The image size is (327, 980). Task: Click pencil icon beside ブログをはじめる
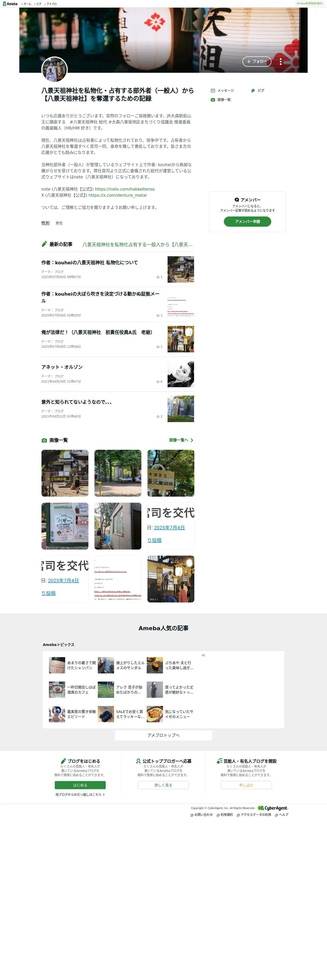pyautogui.click(x=63, y=761)
